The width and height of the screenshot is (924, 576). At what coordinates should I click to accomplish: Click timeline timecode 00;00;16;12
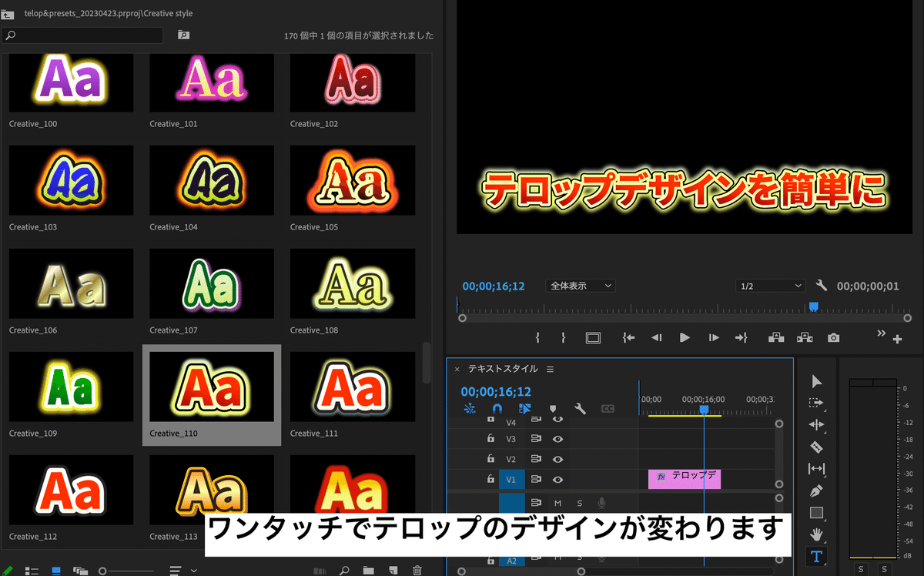[x=496, y=392]
